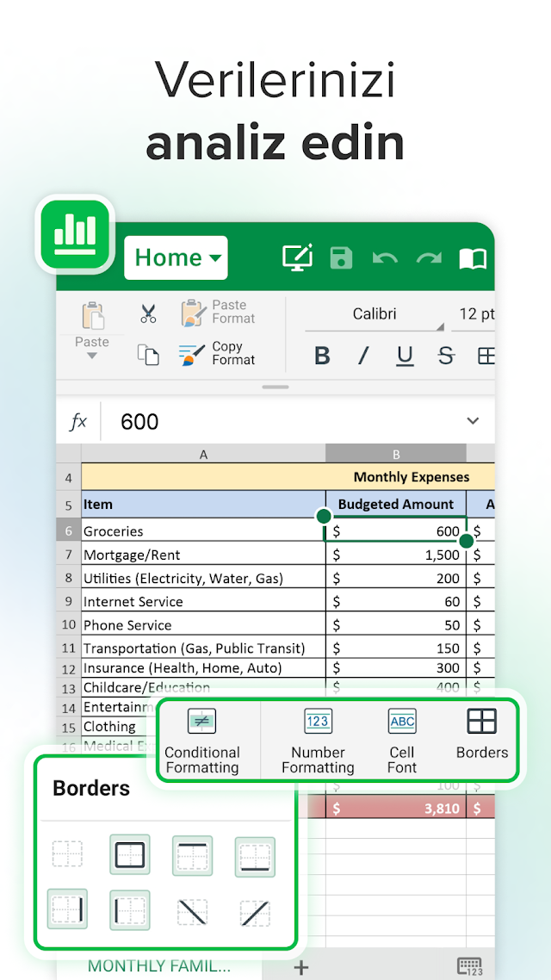Viewport: 551px width, 980px height.
Task: Select the Transportation cell
Action: [x=204, y=648]
